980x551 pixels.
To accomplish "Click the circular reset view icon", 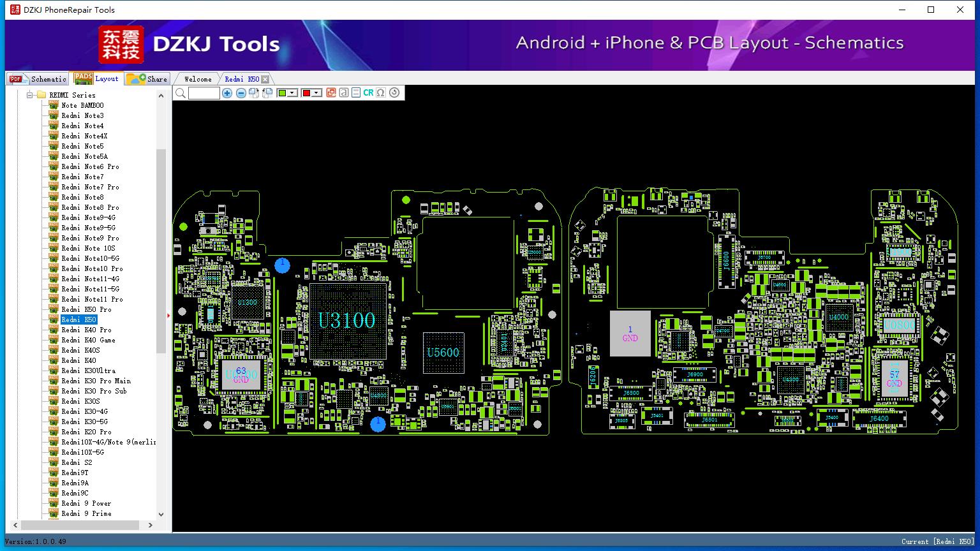I will (394, 93).
